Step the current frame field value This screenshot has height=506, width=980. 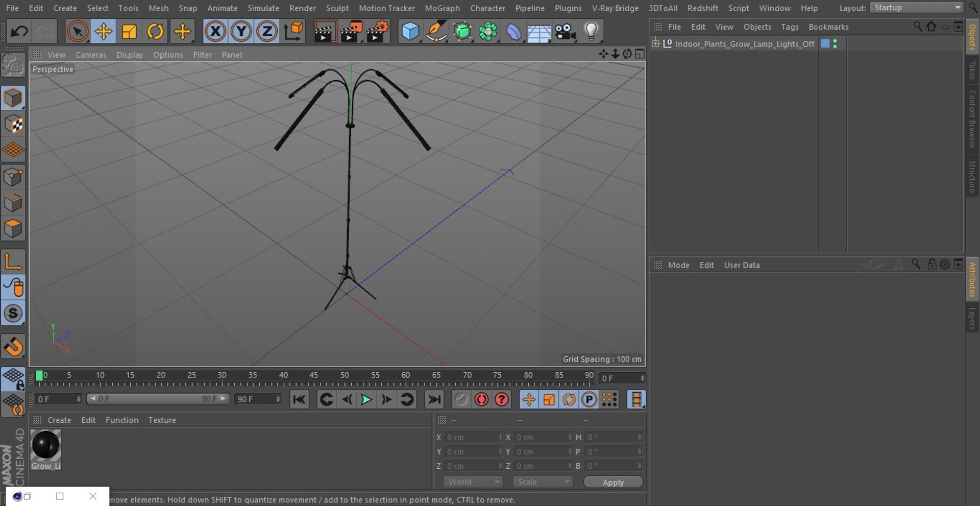click(642, 378)
